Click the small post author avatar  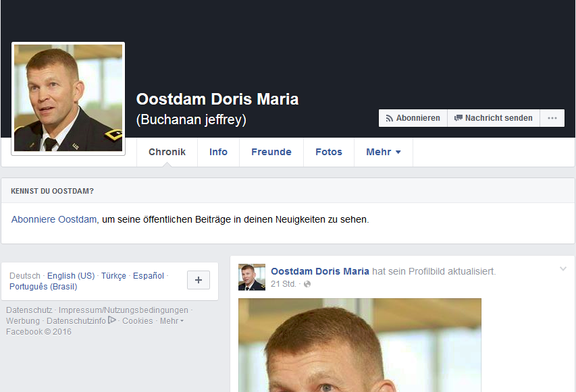pos(252,277)
